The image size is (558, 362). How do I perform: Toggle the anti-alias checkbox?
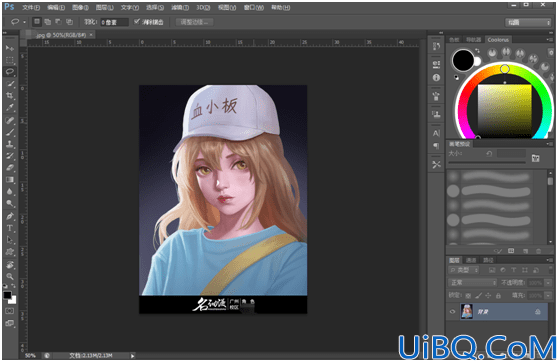pos(137,22)
